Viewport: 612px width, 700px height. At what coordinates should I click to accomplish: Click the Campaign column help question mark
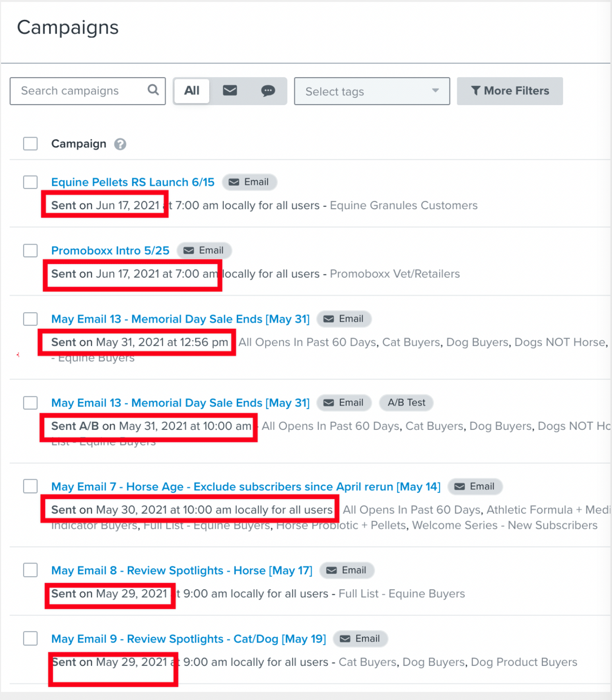pyautogui.click(x=120, y=144)
